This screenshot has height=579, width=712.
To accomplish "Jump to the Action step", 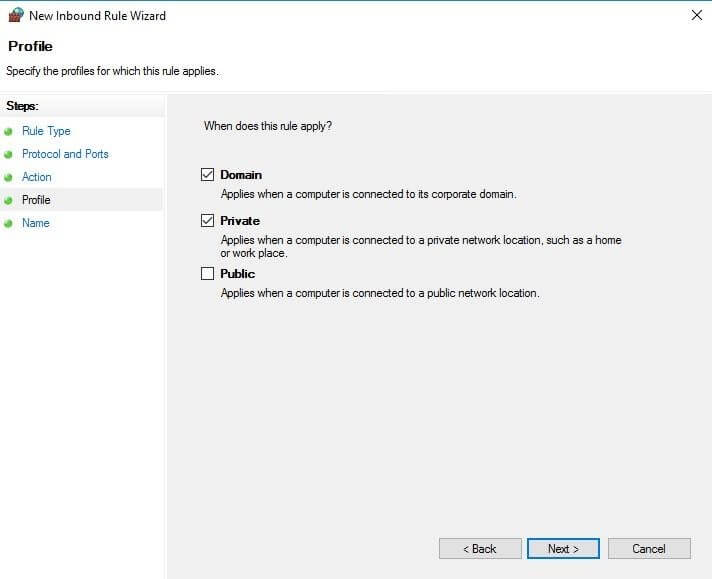I will pyautogui.click(x=37, y=177).
